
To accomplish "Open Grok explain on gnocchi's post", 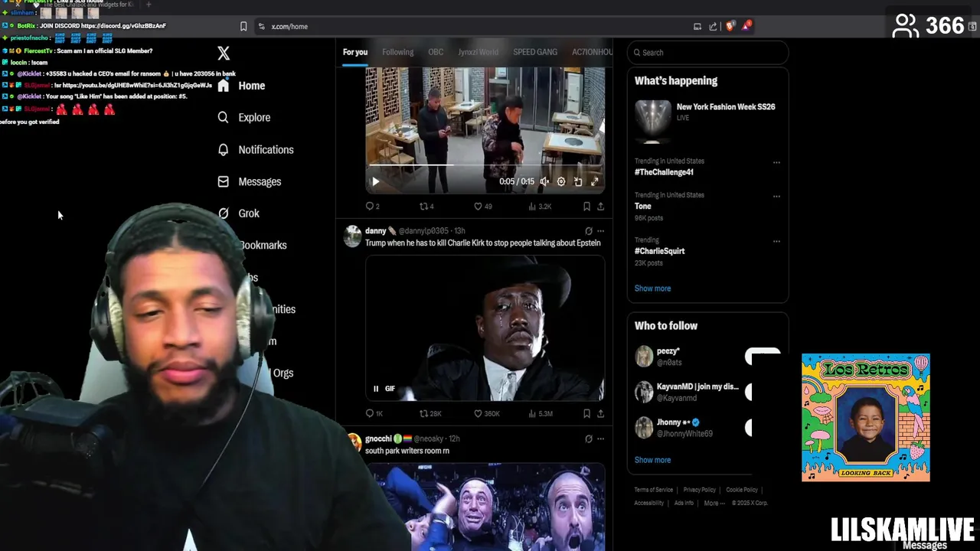I will point(588,439).
